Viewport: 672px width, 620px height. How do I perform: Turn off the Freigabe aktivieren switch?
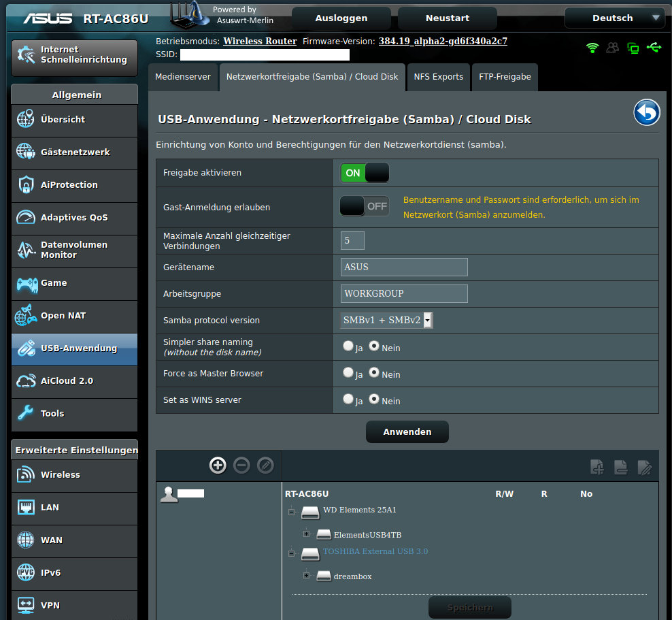pos(365,173)
